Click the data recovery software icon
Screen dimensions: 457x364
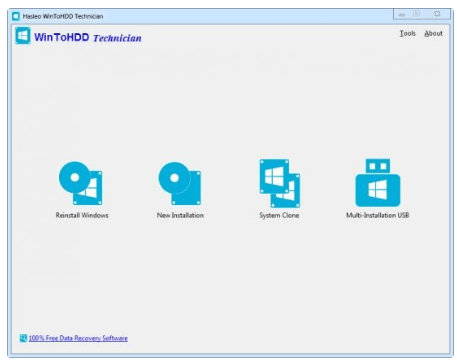tap(23, 338)
